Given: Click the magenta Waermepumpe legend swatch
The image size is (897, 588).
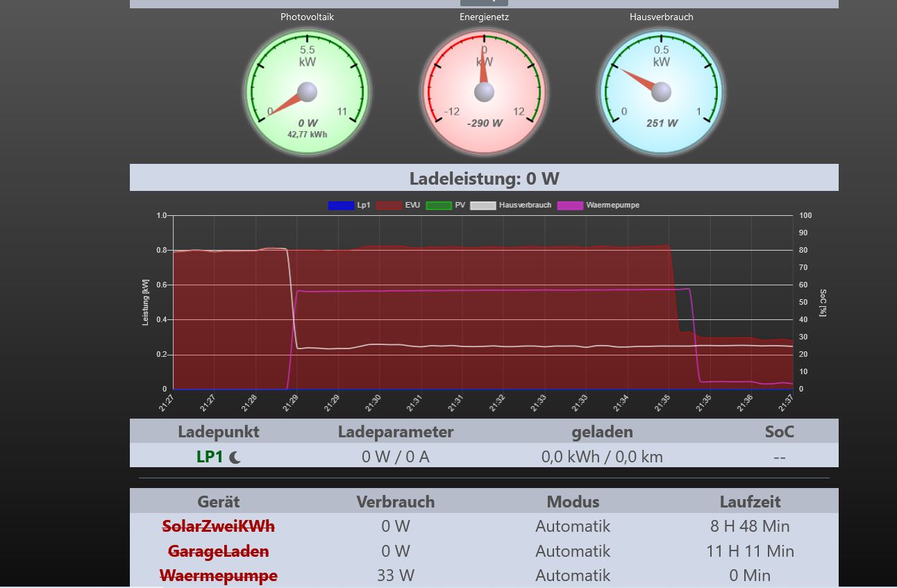Looking at the screenshot, I should click(x=570, y=205).
